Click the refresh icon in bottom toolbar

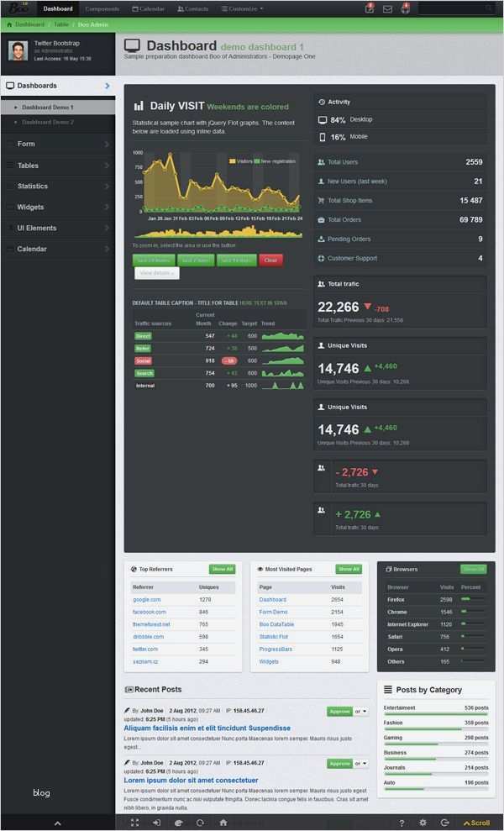200,823
